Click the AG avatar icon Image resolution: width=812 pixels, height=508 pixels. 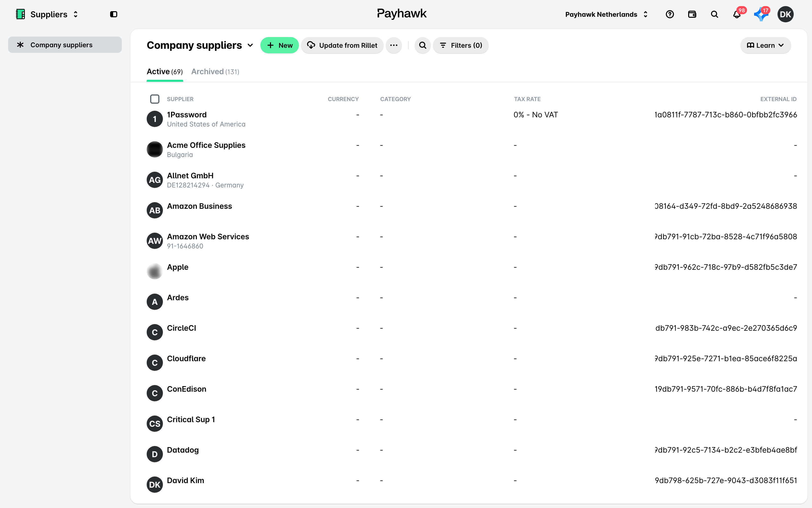155,180
